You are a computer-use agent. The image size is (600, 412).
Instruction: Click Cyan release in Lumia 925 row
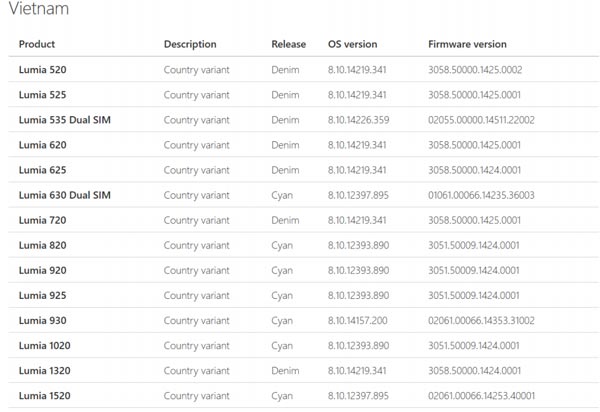pyautogui.click(x=282, y=296)
